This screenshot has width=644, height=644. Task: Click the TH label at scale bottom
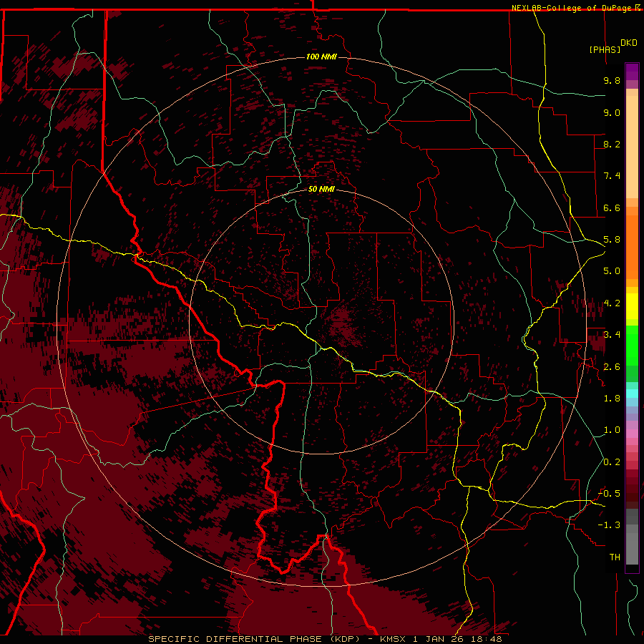pos(615,557)
